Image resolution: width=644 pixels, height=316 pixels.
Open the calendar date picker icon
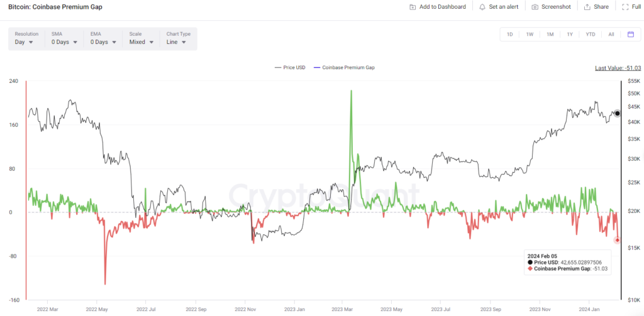631,35
